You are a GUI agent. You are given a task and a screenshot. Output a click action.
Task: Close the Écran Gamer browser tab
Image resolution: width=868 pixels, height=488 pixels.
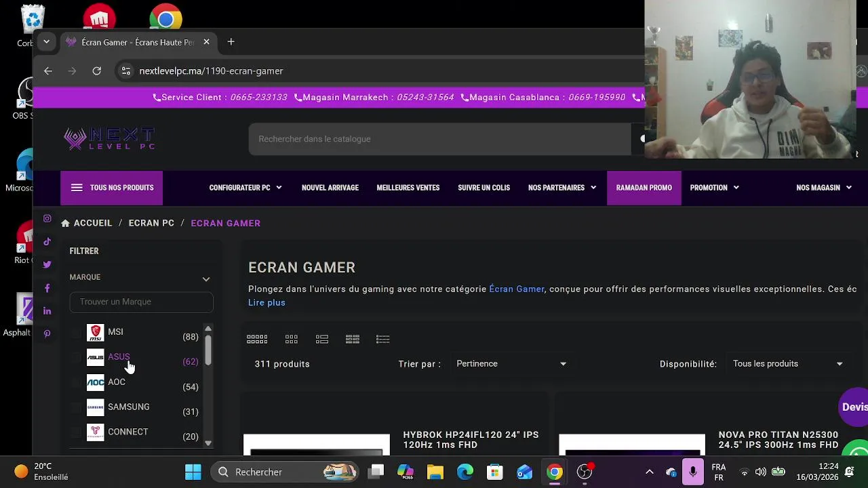pyautogui.click(x=206, y=42)
